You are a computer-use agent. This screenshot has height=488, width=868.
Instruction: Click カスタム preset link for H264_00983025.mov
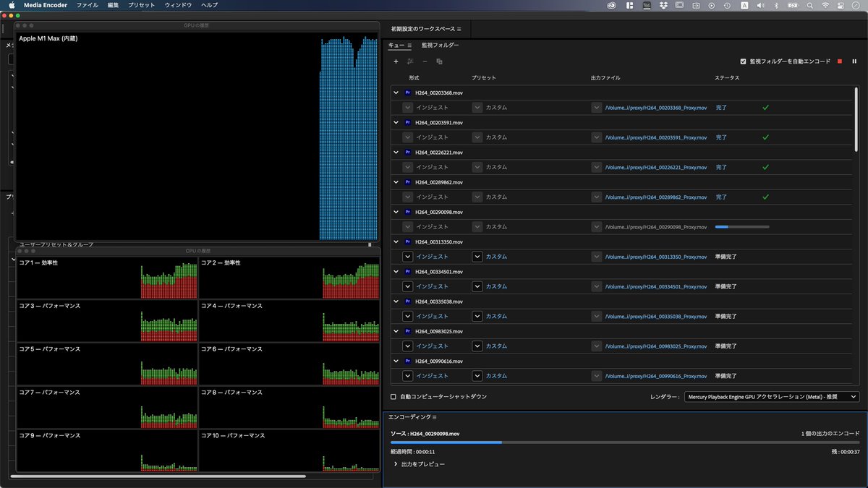click(496, 346)
